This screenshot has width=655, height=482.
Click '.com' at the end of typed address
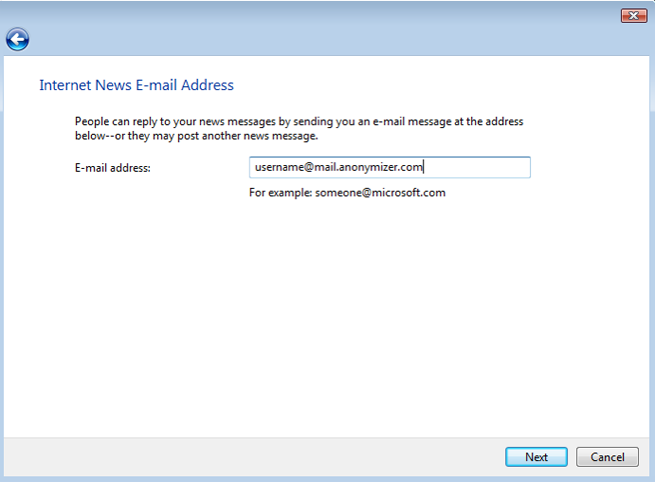point(413,168)
